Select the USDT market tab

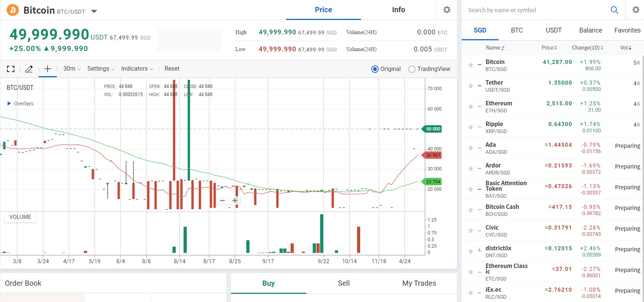(554, 30)
